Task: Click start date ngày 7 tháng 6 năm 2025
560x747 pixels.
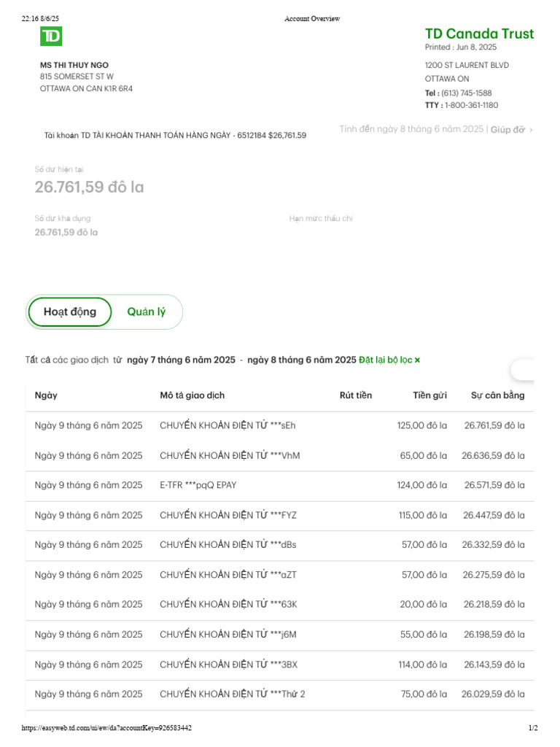Action: [x=181, y=360]
